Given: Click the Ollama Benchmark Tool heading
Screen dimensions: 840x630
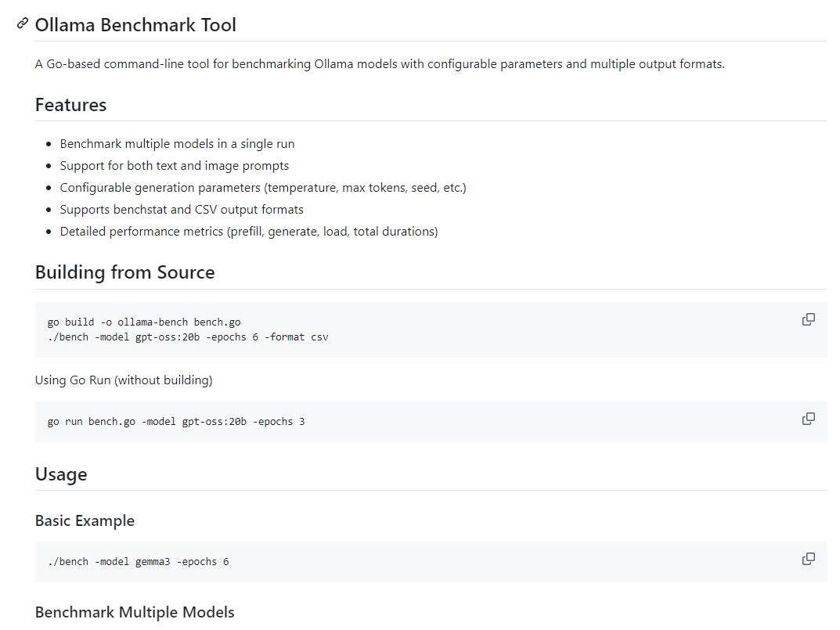Looking at the screenshot, I should click(135, 25).
